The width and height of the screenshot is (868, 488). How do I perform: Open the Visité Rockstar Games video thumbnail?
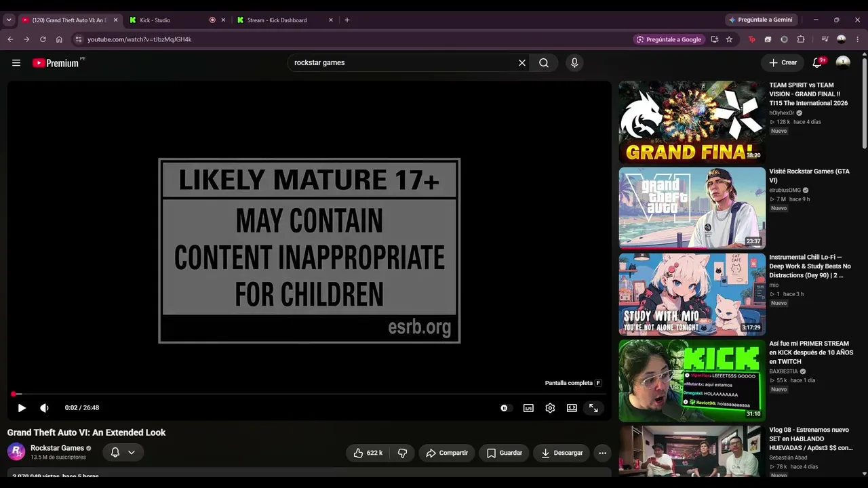(692, 208)
